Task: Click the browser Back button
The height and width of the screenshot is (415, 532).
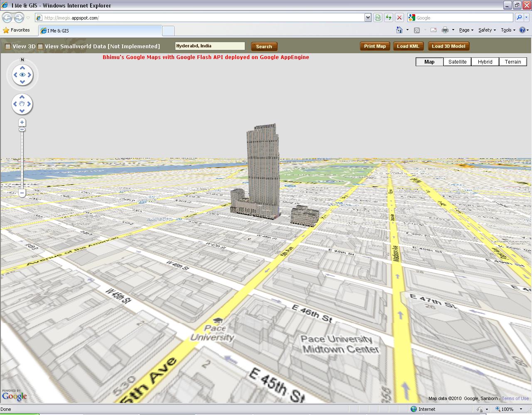Action: tap(7, 17)
